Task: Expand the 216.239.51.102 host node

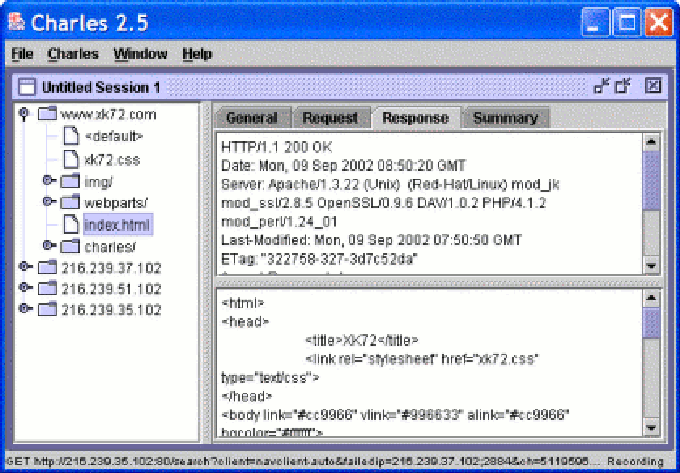Action: (x=26, y=288)
